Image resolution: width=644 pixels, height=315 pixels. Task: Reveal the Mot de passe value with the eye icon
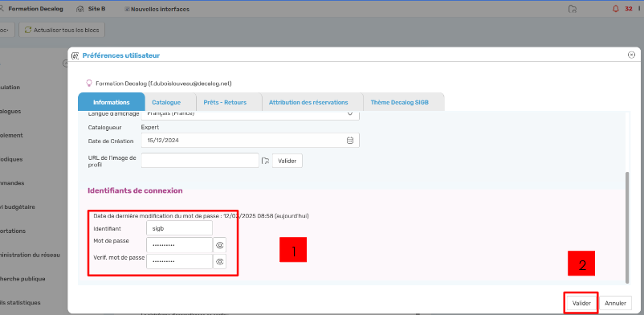[x=220, y=245]
